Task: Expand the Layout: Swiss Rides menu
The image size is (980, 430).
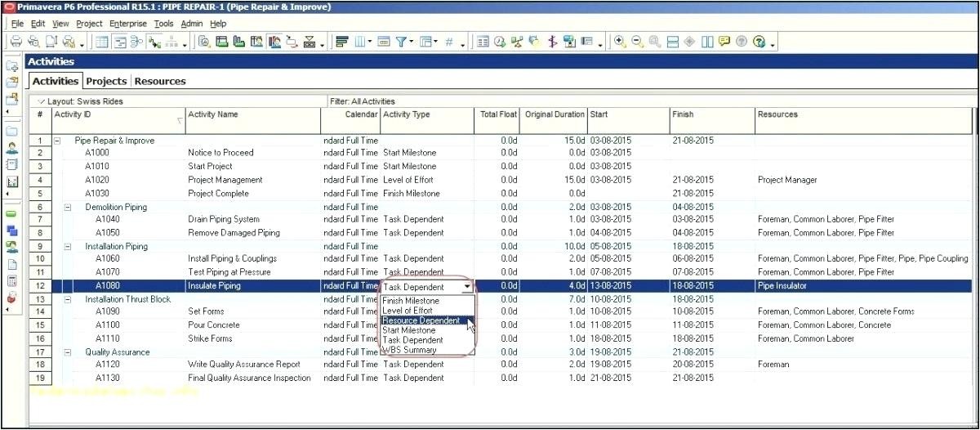Action: pos(42,101)
